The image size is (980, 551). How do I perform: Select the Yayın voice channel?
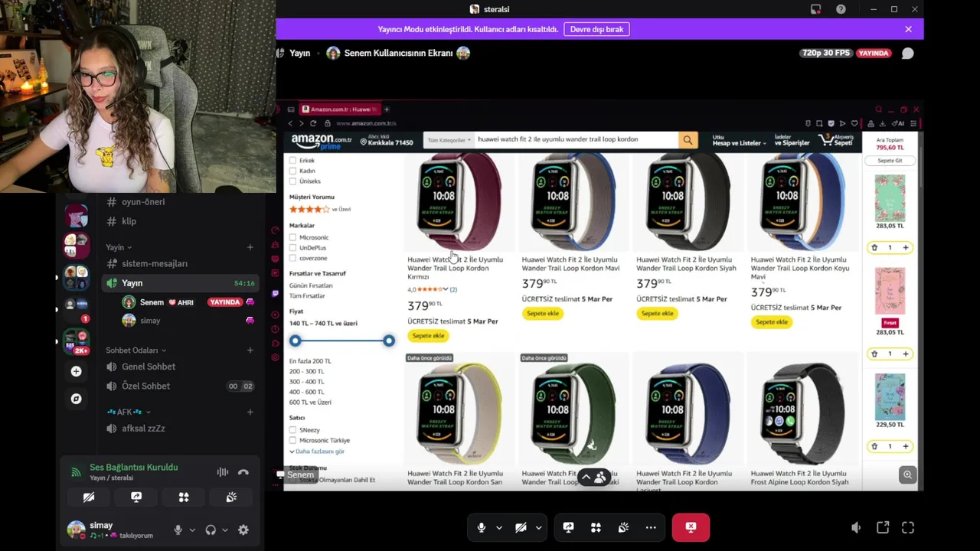[180, 283]
